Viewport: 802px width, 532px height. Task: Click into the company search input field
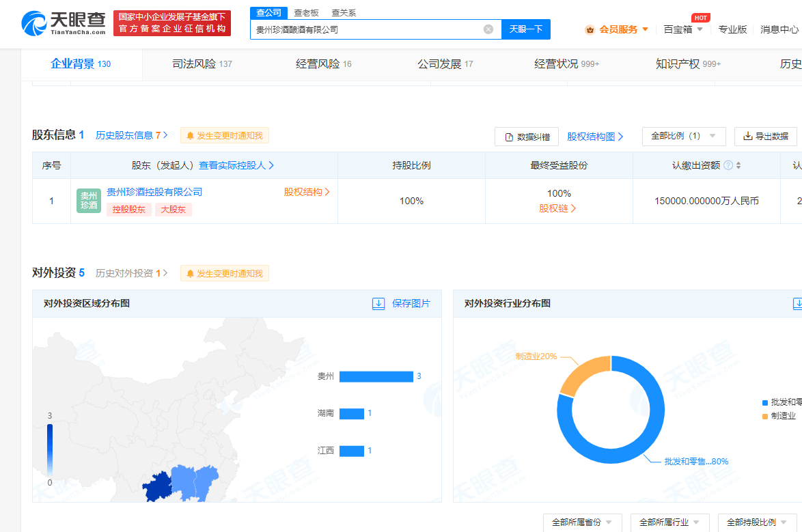click(365, 29)
